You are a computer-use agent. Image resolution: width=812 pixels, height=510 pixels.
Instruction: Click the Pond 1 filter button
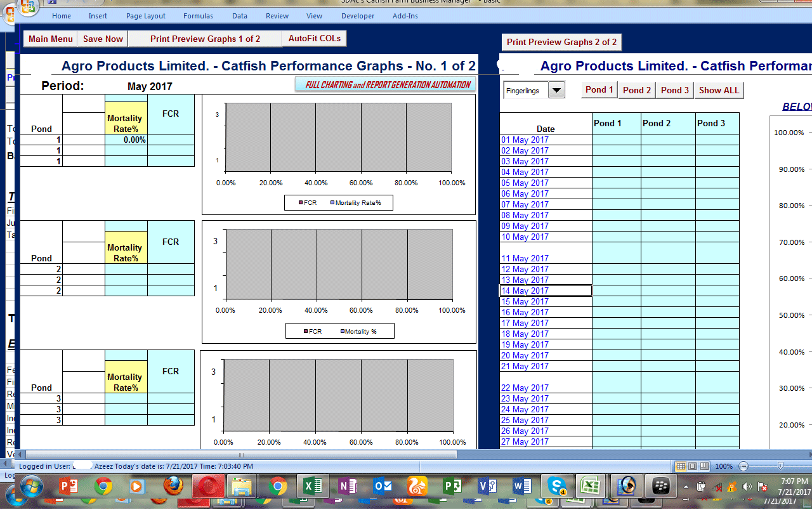click(599, 90)
